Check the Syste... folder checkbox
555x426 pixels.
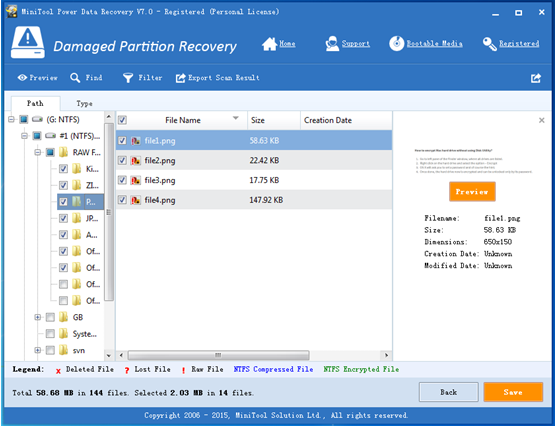[50, 334]
